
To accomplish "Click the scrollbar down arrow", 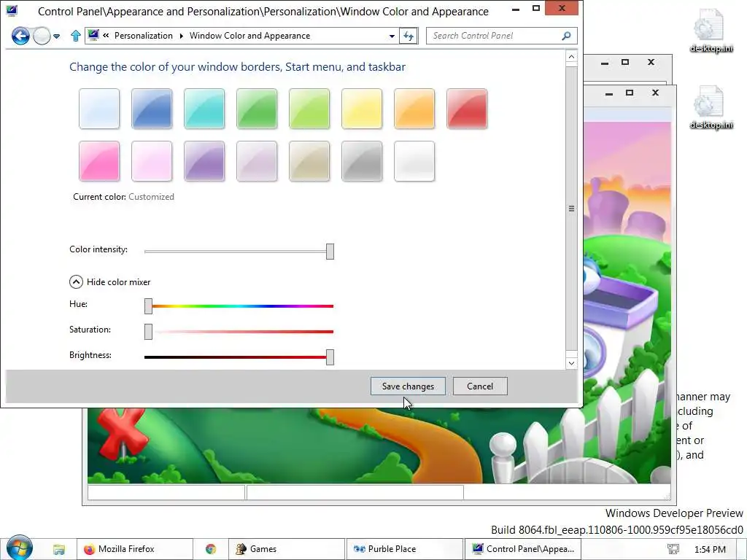I will pyautogui.click(x=572, y=363).
